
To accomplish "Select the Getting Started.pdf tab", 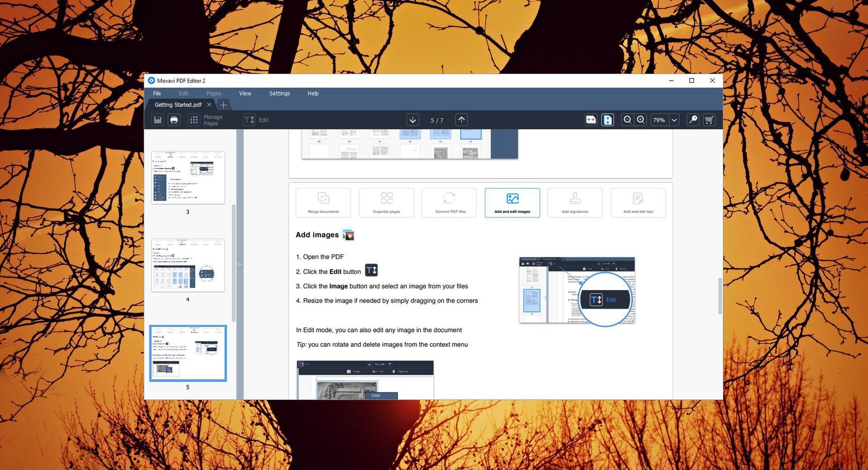I will pos(178,105).
